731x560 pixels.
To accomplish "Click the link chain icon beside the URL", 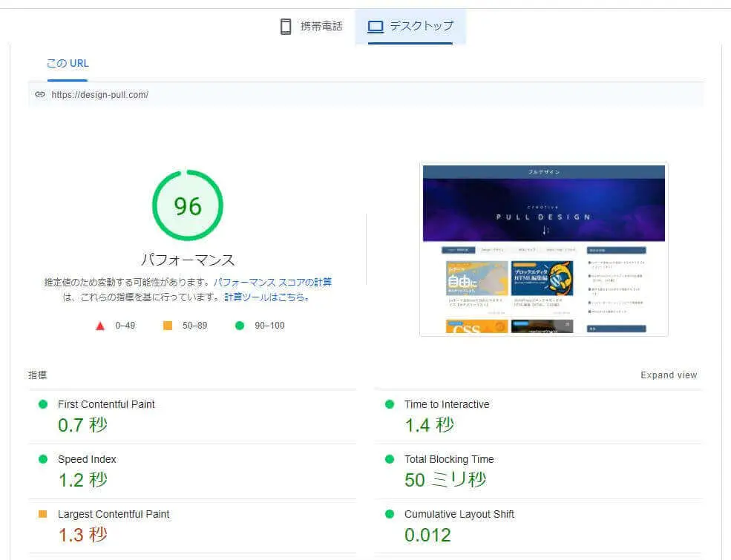I will click(x=39, y=94).
